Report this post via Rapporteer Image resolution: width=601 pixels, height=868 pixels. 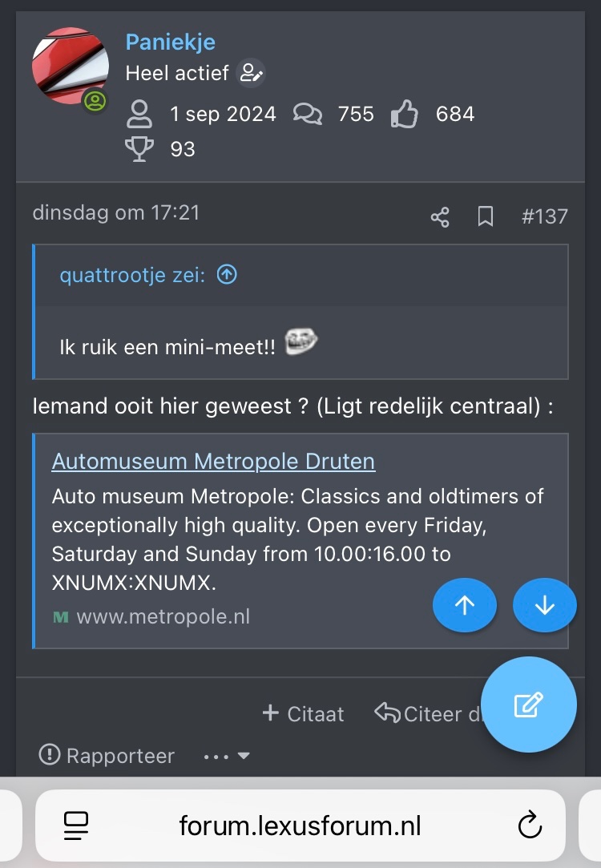click(x=107, y=756)
